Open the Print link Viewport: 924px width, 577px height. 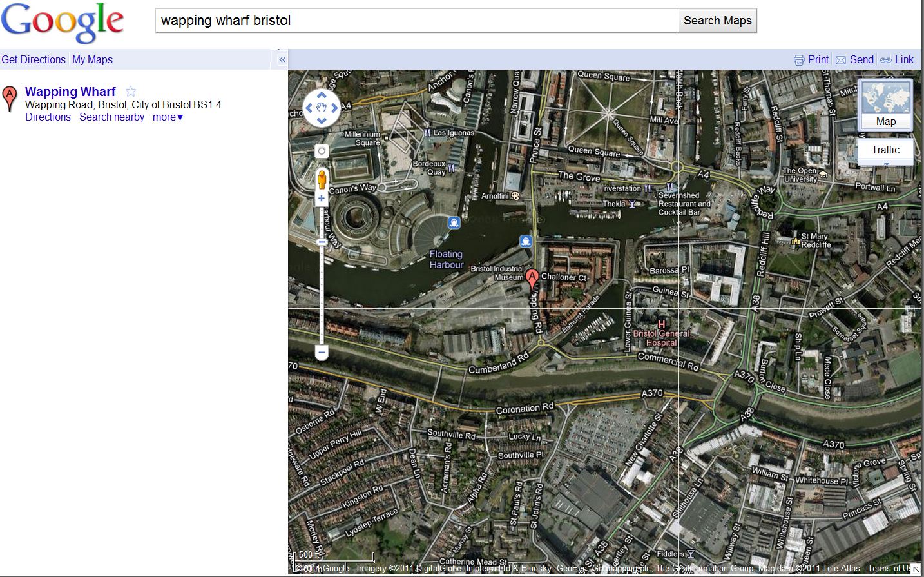pos(818,59)
